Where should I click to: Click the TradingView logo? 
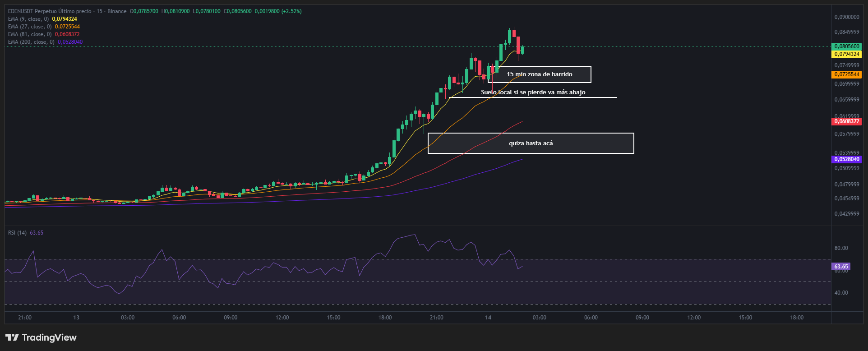click(x=41, y=337)
